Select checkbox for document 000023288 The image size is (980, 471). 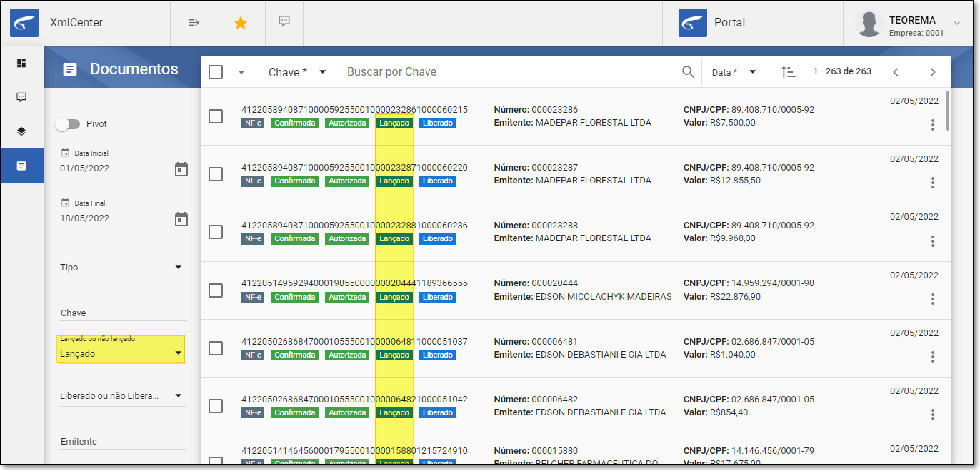(216, 232)
